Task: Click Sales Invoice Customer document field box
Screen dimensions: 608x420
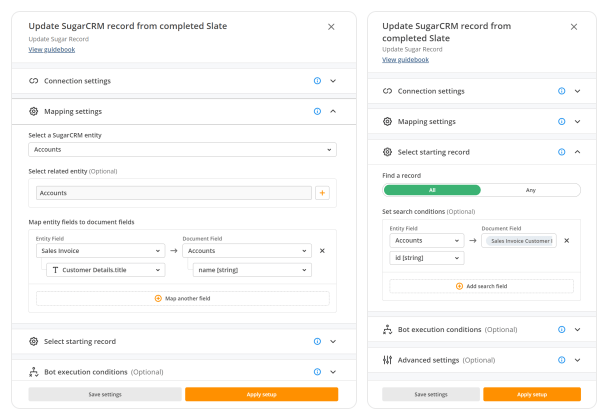Action: pos(519,240)
